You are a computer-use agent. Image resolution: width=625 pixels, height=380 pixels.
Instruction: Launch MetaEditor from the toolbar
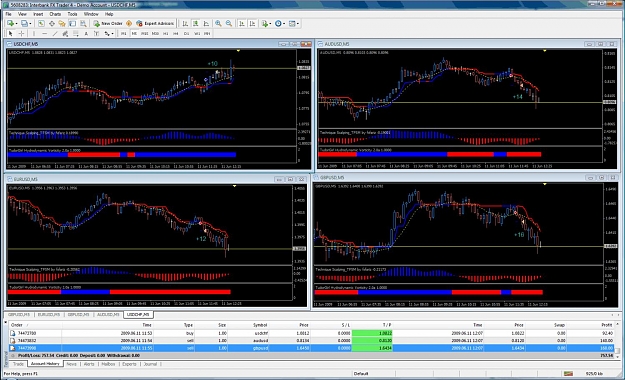(129, 24)
